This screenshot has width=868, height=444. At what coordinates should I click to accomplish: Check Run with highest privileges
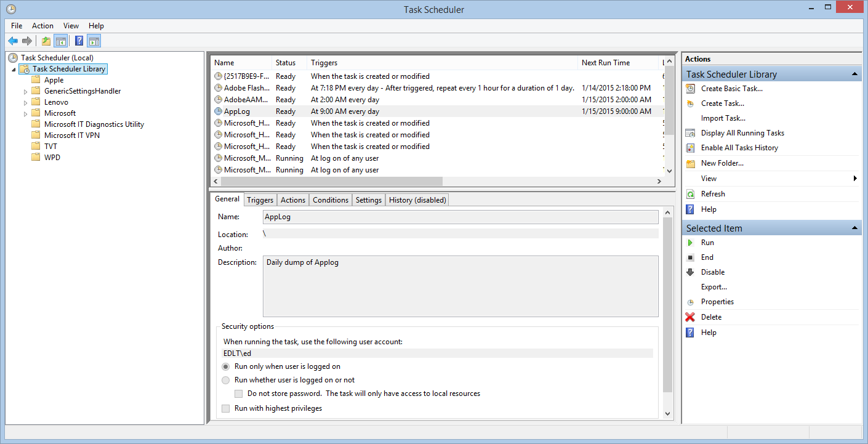pyautogui.click(x=226, y=408)
